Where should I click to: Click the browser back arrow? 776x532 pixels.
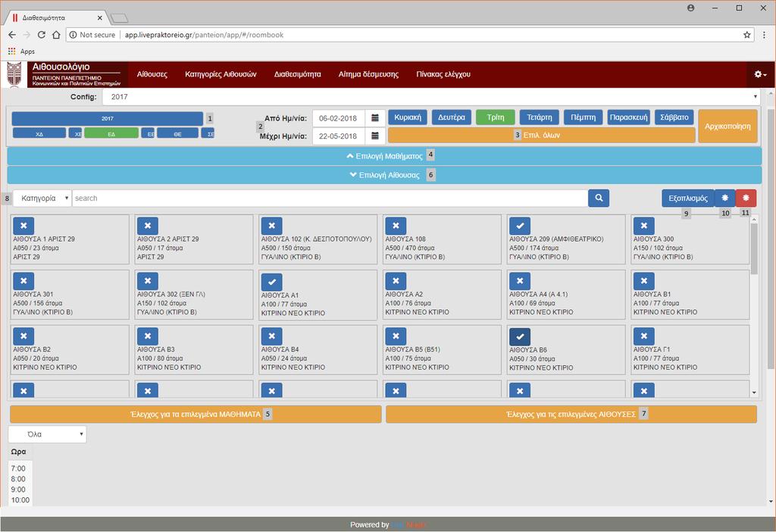click(12, 35)
